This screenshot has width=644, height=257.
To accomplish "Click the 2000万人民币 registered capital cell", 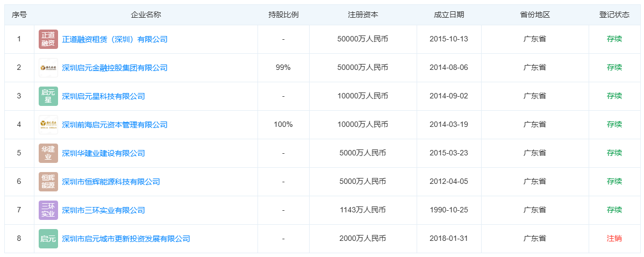I will point(363,239).
